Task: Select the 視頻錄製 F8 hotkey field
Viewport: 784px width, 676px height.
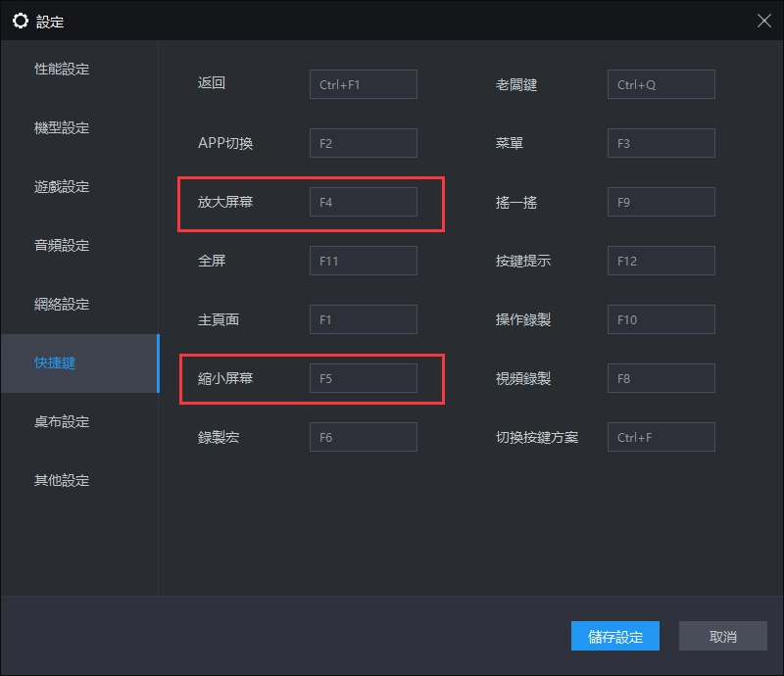Action: [661, 377]
